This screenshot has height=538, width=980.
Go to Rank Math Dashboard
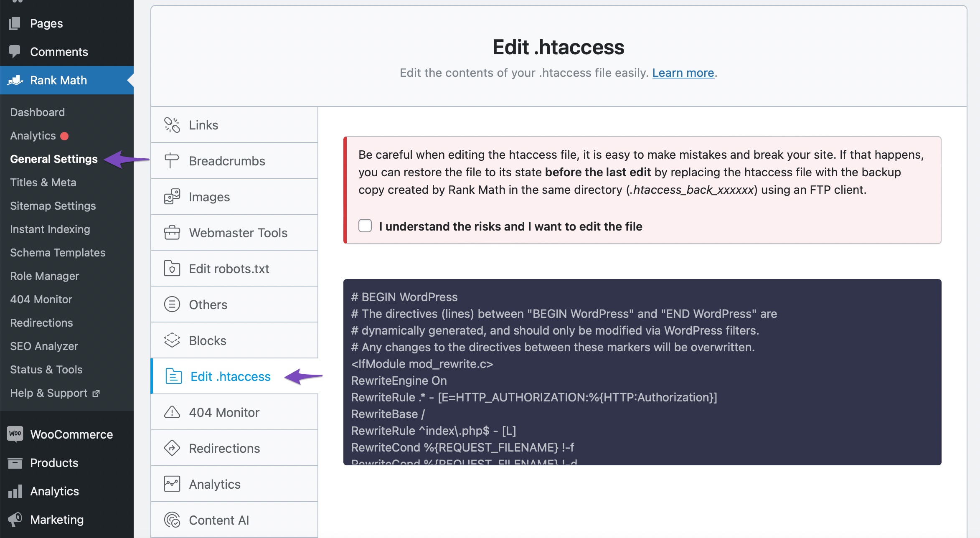click(x=38, y=112)
